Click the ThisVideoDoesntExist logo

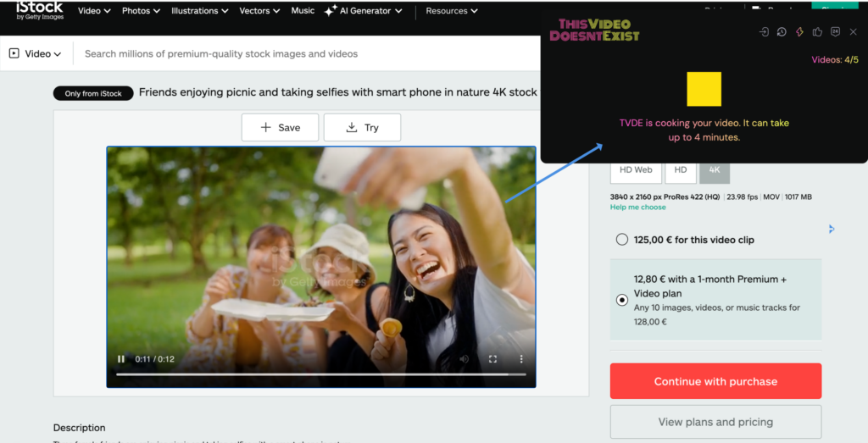[594, 30]
